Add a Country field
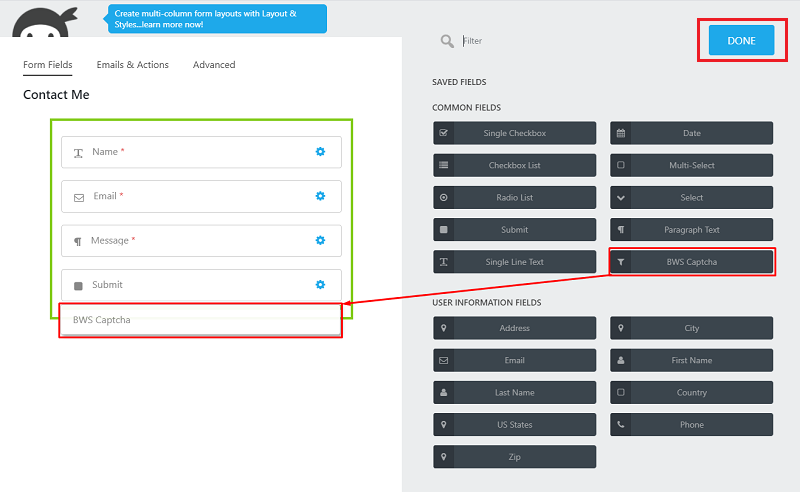Screen dimensions: 800x492 [x=691, y=392]
